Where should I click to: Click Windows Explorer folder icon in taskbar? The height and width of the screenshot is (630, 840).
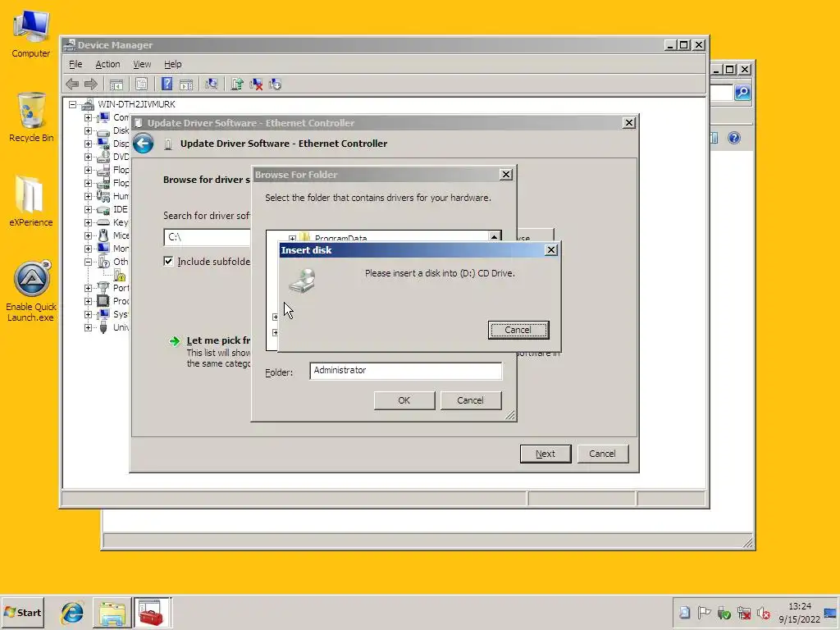coord(112,612)
